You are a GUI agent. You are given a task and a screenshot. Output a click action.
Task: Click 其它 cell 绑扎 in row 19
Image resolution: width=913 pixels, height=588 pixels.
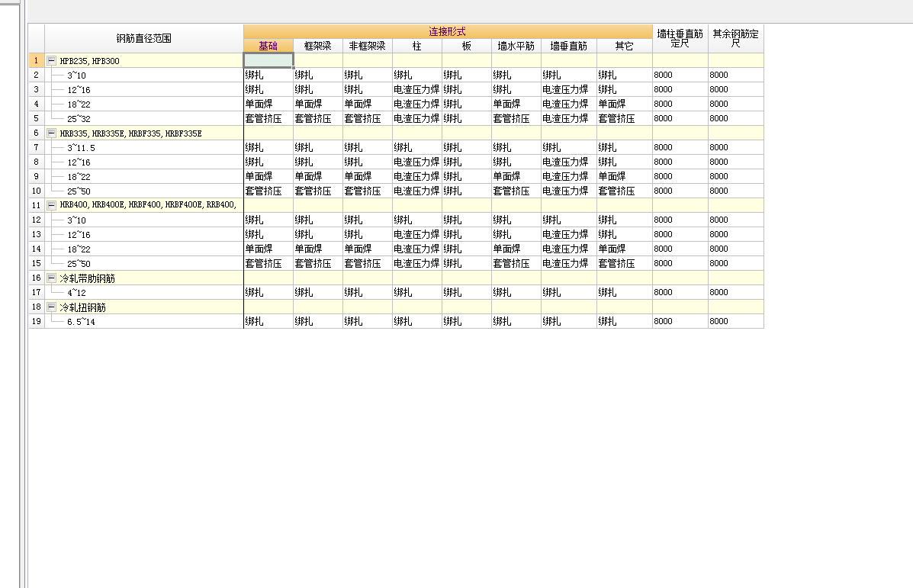(624, 321)
